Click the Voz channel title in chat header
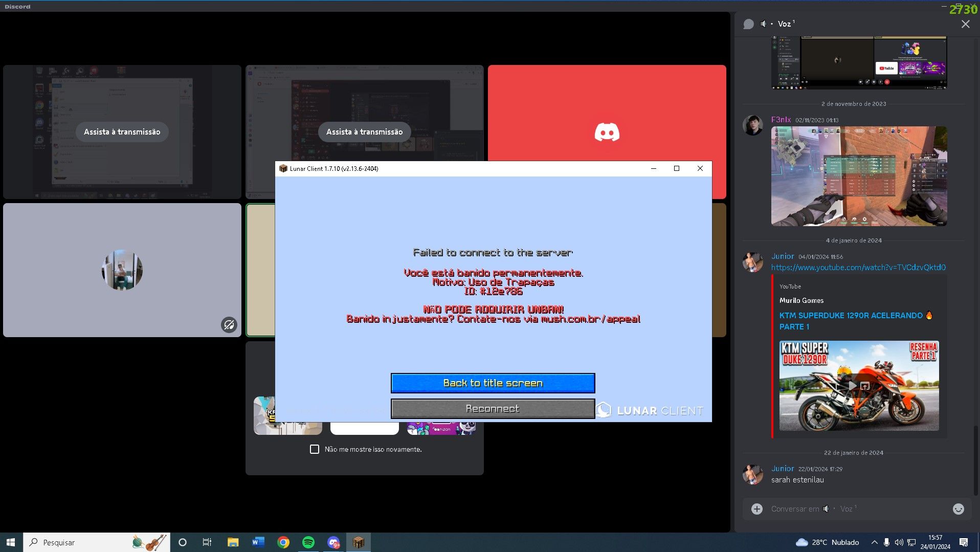Screen dimensions: 980x552 coord(786,24)
